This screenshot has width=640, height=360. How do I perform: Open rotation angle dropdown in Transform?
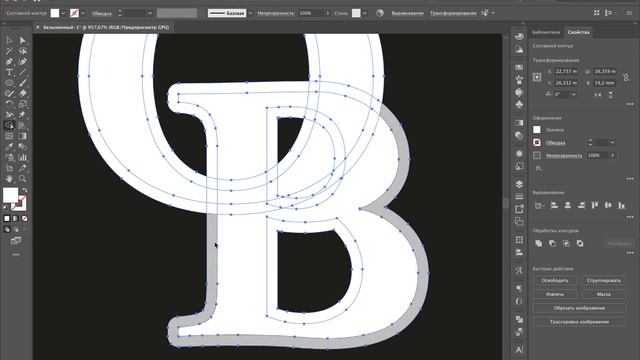click(x=573, y=94)
